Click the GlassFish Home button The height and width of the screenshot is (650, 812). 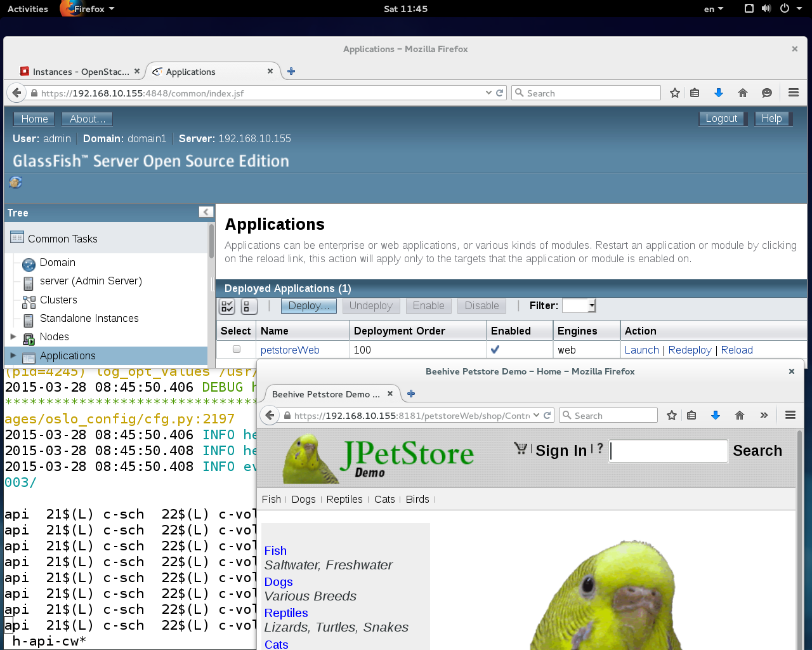pyautogui.click(x=34, y=119)
